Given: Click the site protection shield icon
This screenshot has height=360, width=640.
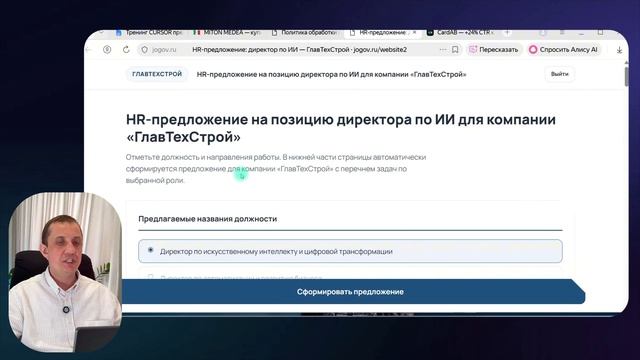Looking at the screenshot, I should click(x=144, y=49).
